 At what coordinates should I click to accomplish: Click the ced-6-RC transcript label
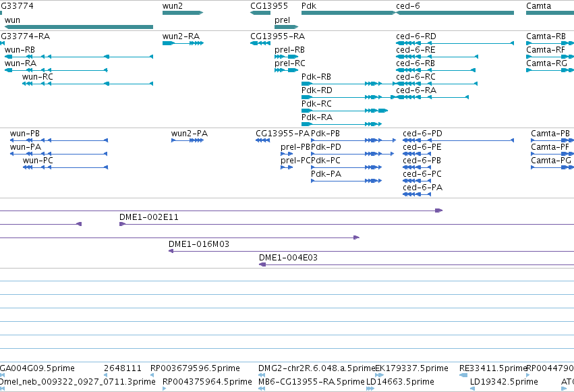[x=415, y=77]
